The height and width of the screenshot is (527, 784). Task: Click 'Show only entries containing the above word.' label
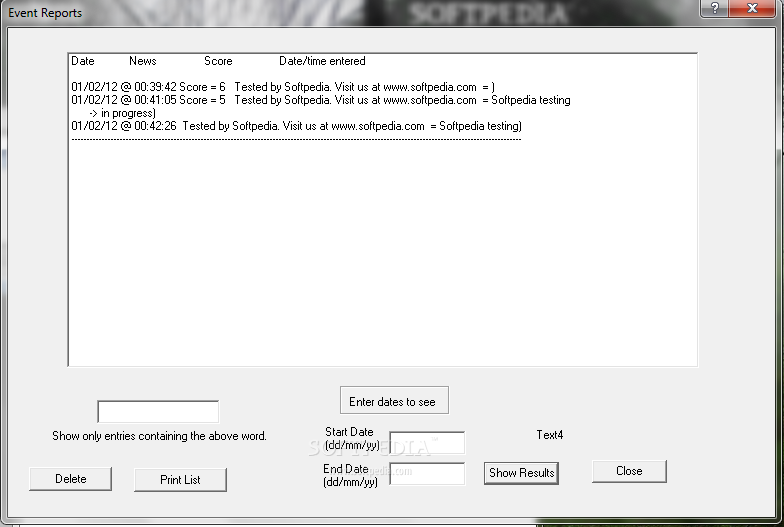pos(159,436)
